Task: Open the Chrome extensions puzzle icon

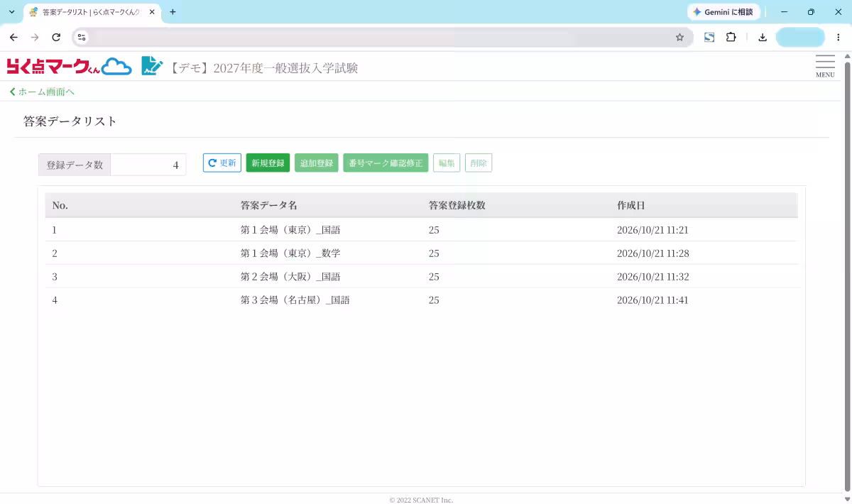Action: 731,38
